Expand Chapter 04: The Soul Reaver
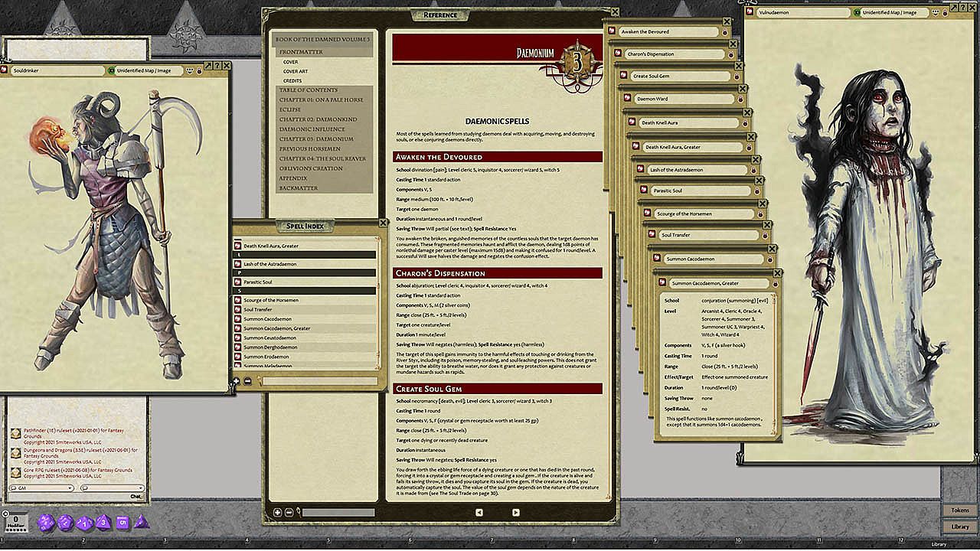 322,158
